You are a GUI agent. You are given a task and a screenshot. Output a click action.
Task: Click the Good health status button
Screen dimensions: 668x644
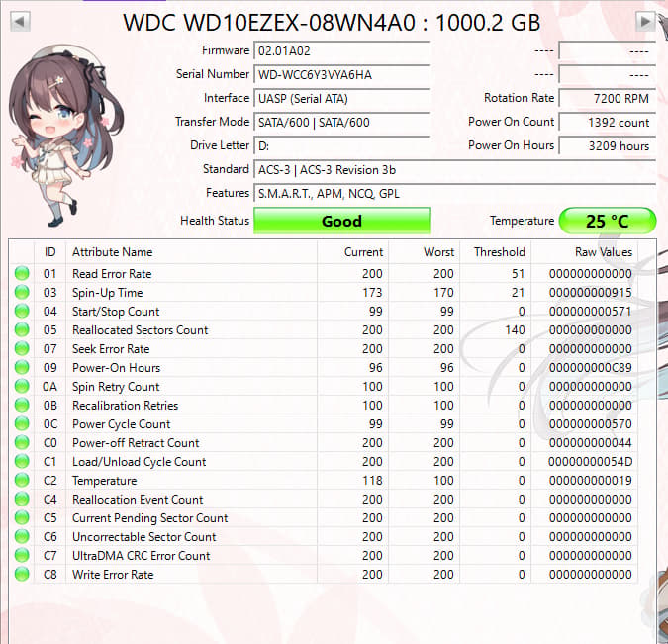342,221
